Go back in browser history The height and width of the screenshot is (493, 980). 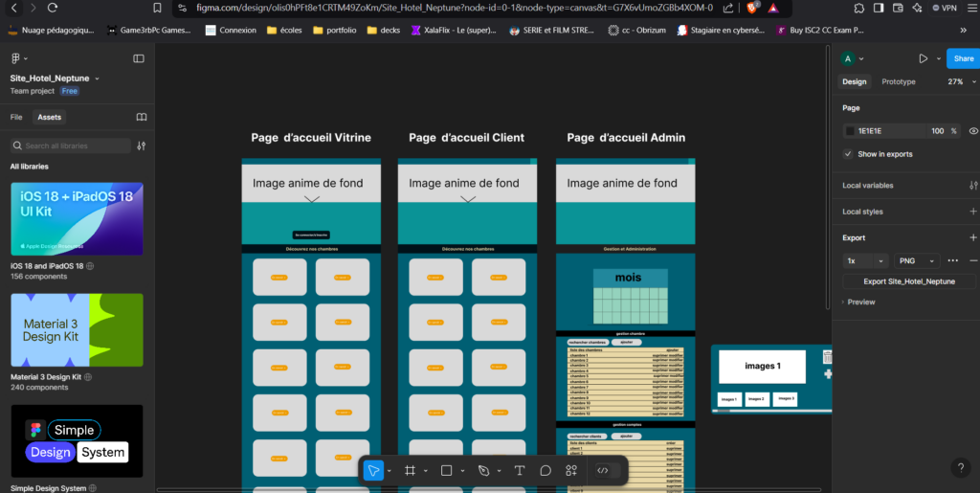pyautogui.click(x=14, y=8)
